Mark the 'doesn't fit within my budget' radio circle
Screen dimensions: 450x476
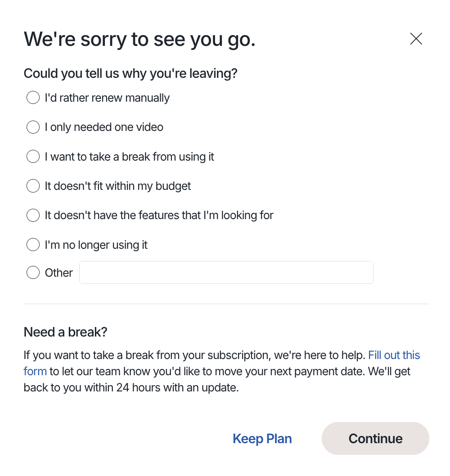(x=33, y=186)
